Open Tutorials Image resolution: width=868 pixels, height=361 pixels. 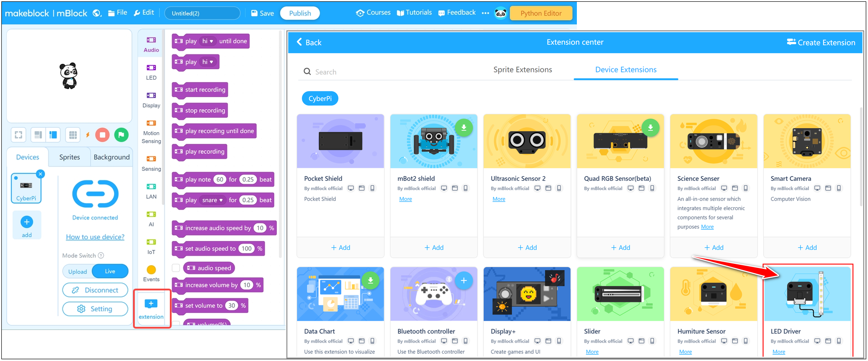[x=414, y=13]
